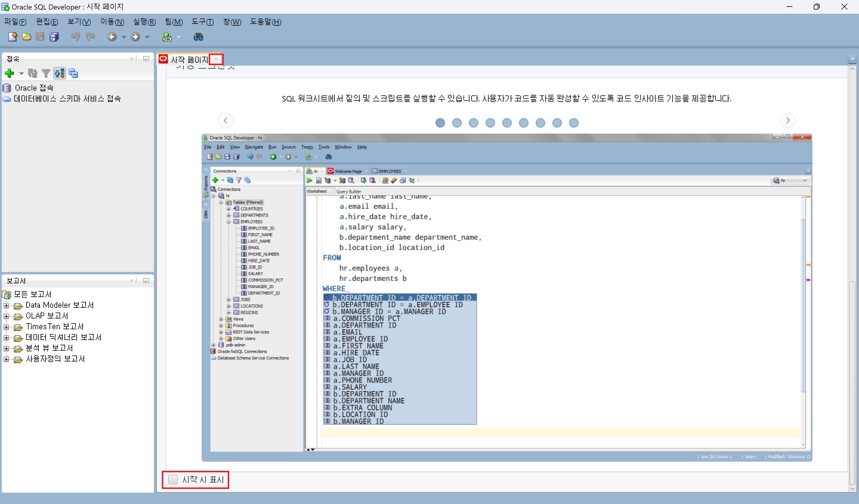Open the Forward history dropdown arrow

coord(147,37)
